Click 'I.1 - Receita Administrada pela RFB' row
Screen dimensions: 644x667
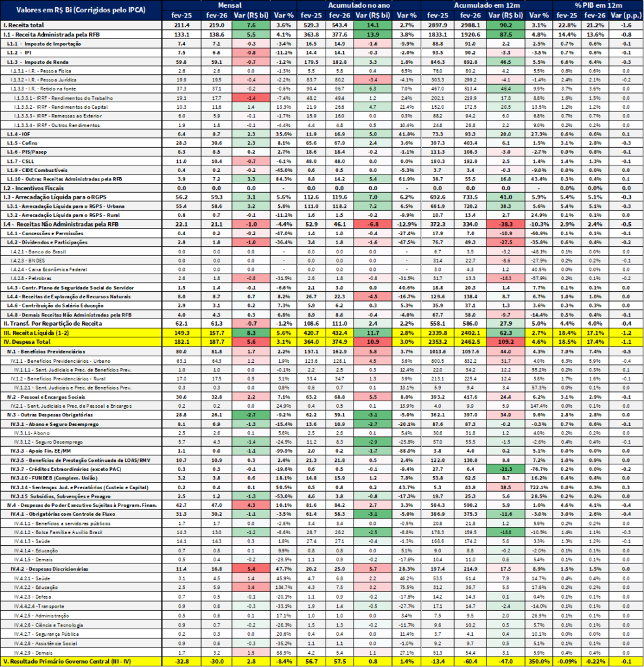pos(63,33)
